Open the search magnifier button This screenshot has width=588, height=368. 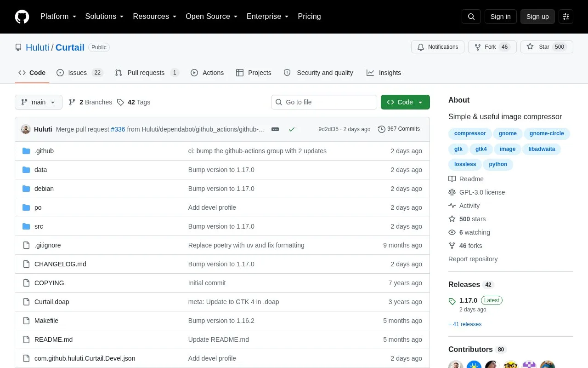pyautogui.click(x=471, y=17)
